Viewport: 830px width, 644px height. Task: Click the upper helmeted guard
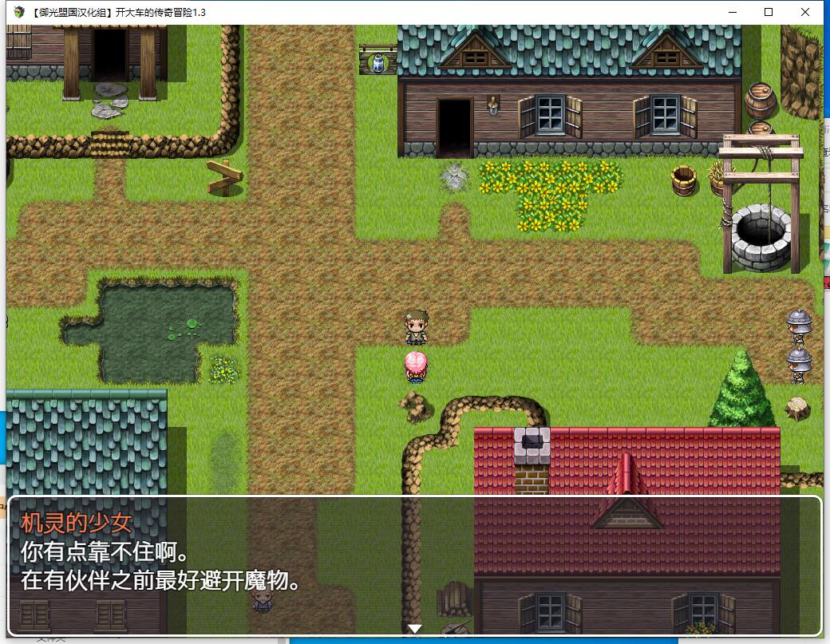click(x=799, y=326)
